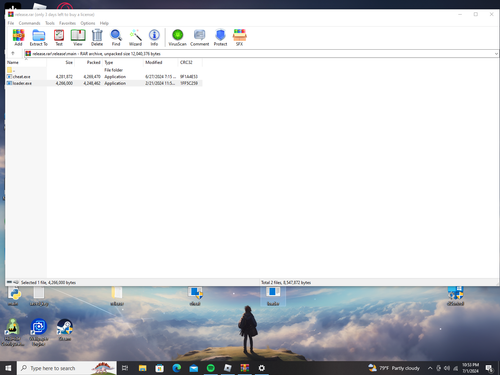Click the Add toolbar icon
The height and width of the screenshot is (375, 500).
pos(18,37)
